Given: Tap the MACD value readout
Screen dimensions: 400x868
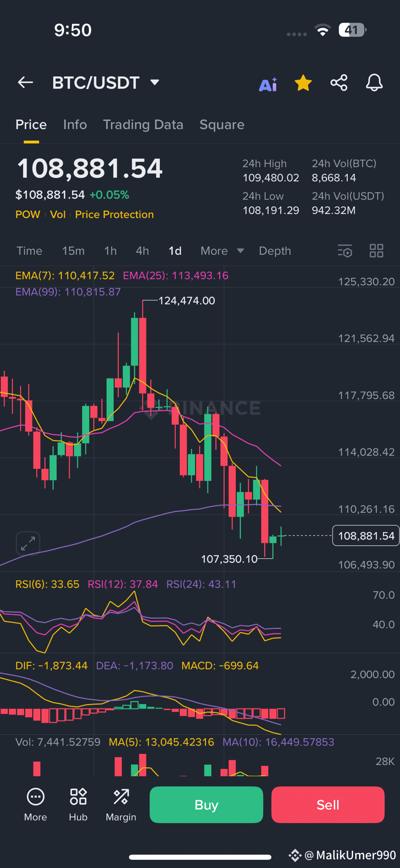Looking at the screenshot, I should pyautogui.click(x=220, y=665).
